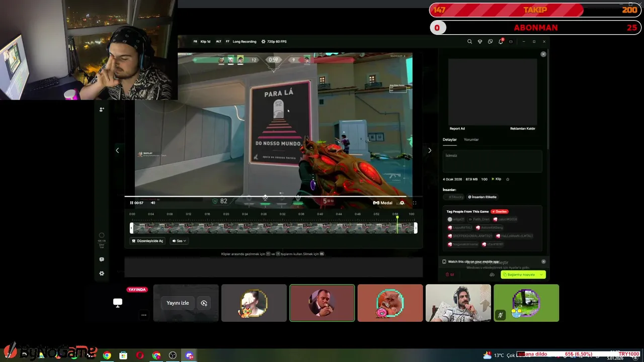The height and width of the screenshot is (362, 644).
Task: Click the right trim handle of timeline
Action: (x=416, y=228)
